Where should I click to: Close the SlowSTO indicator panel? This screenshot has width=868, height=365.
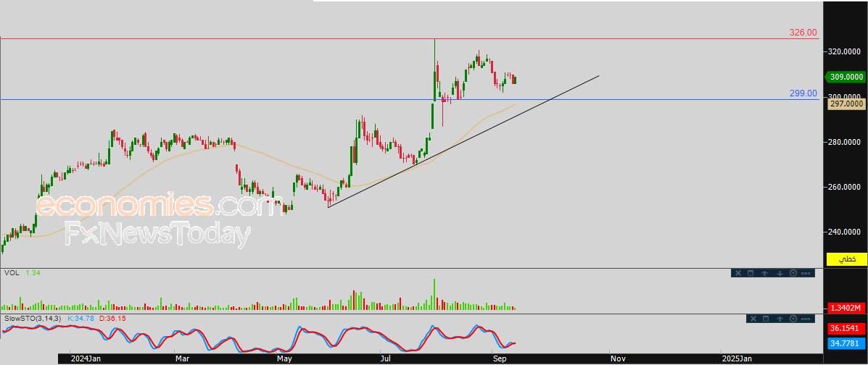point(753,319)
